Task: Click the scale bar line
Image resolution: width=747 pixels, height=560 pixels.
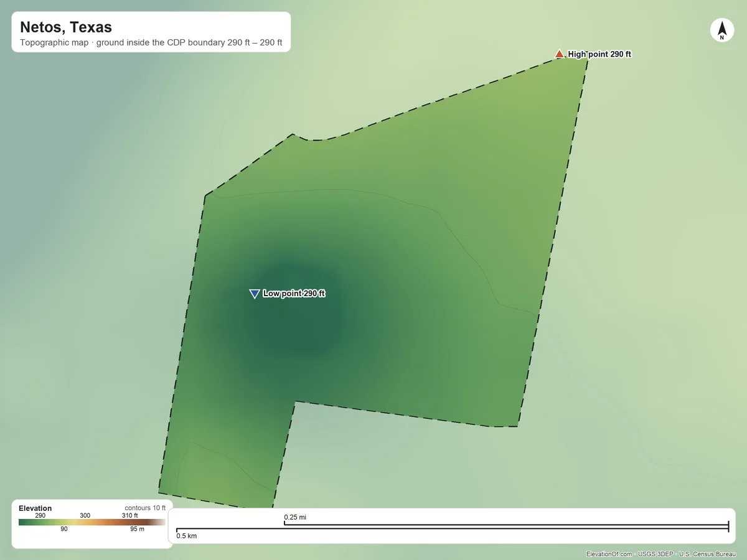Action: pyautogui.click(x=453, y=528)
